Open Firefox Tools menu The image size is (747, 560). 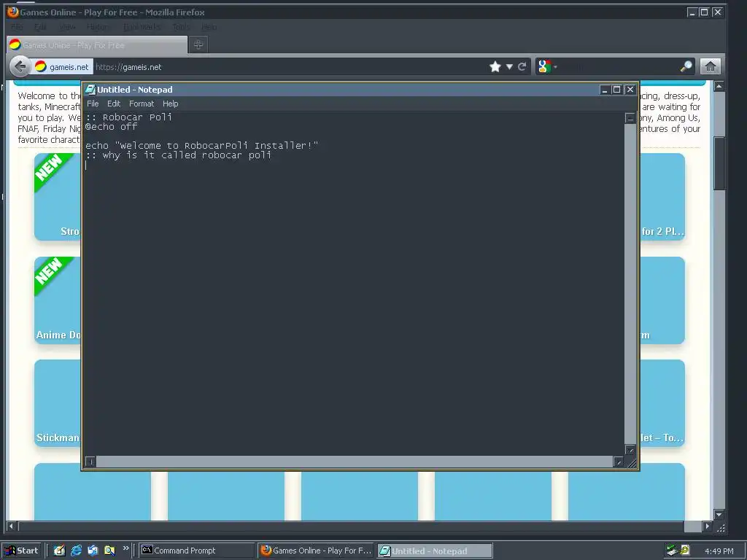[181, 27]
